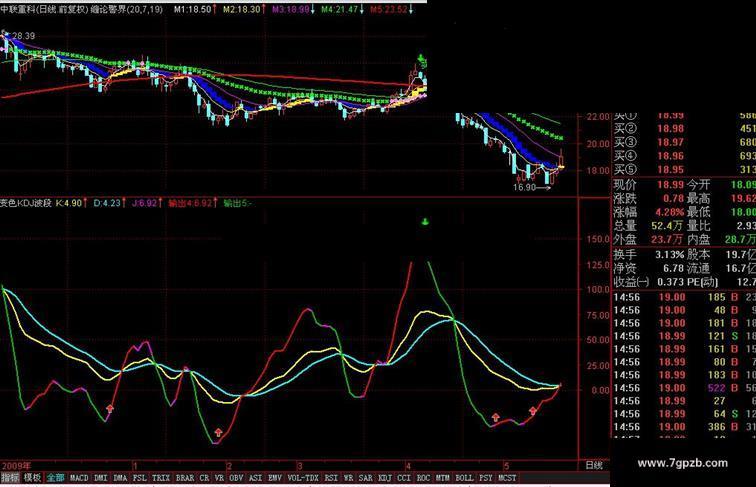
Task: Switch to the WR indicator
Action: coord(348,478)
